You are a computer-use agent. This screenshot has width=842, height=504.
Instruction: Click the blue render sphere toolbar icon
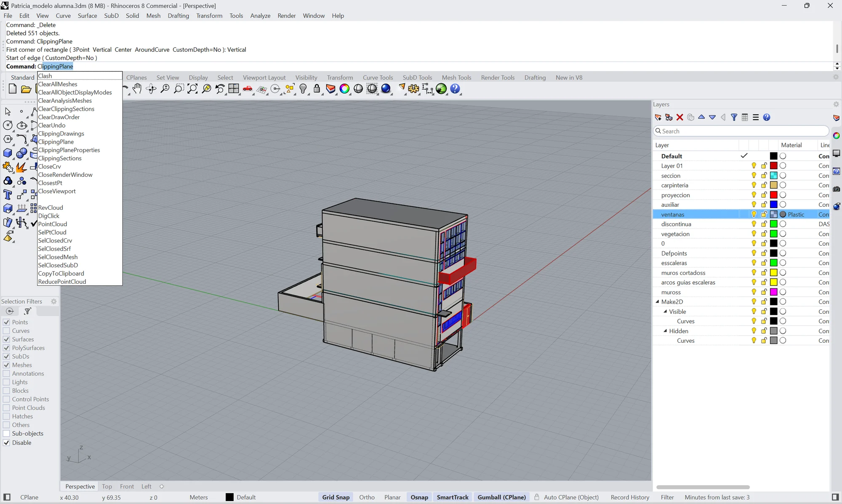[x=386, y=89]
